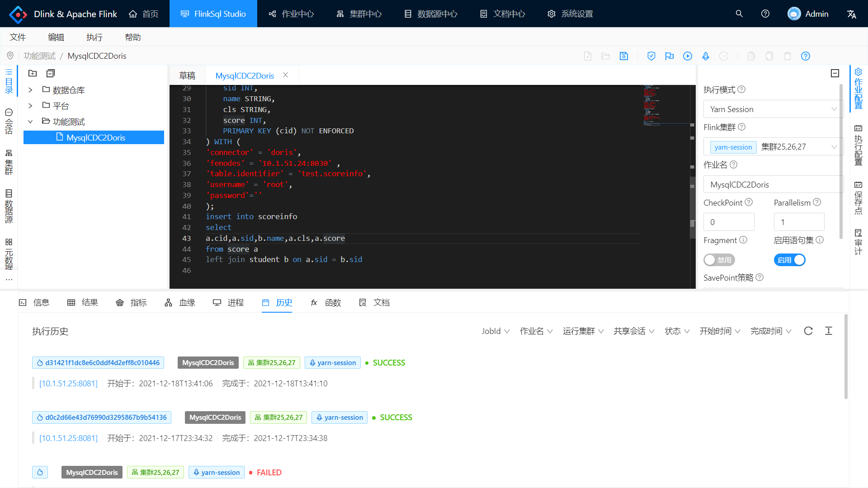Open the language switch icon
Image resolution: width=868 pixels, height=488 pixels.
pos(851,14)
